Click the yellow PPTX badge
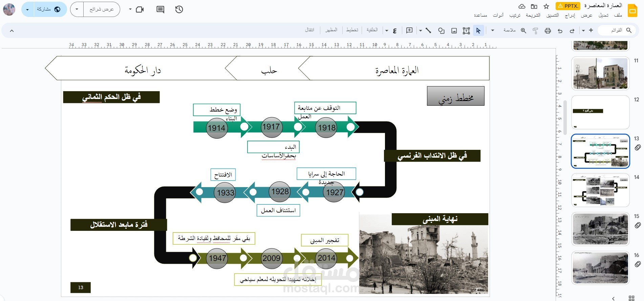The height and width of the screenshot is (301, 644). [568, 6]
